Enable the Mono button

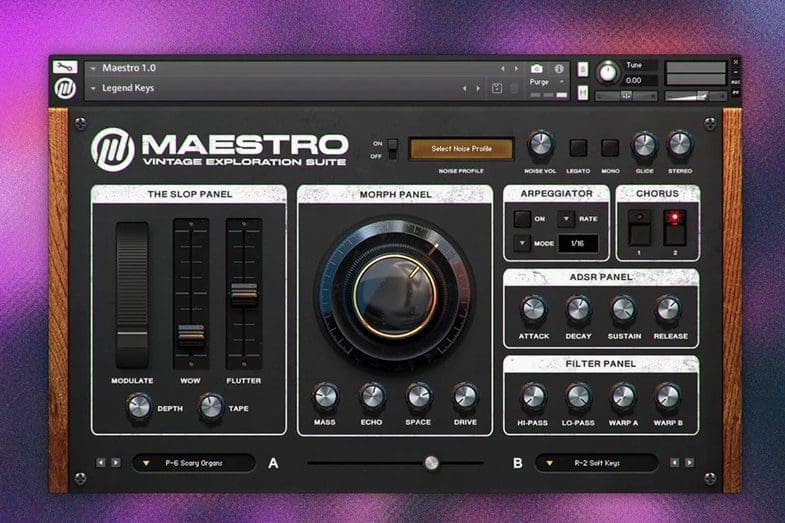[610, 148]
